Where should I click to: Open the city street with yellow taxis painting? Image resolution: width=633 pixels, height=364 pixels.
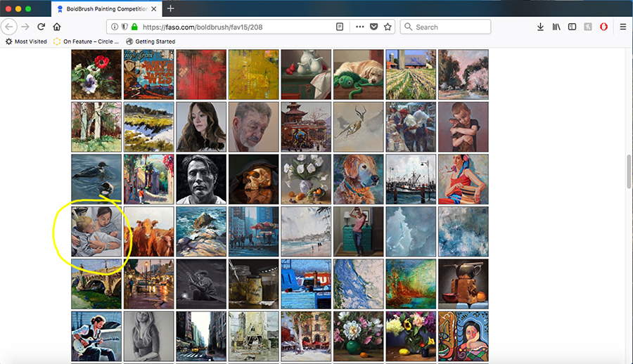[201, 336]
